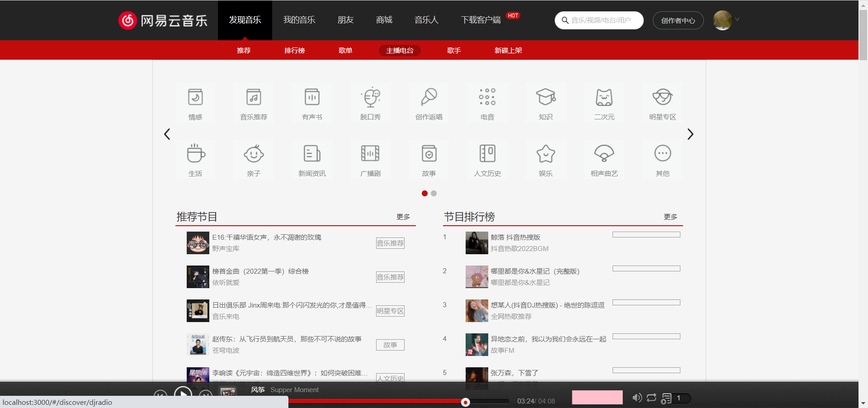Open the 娱乐 star category
This screenshot has height=408, width=868.
point(546,160)
